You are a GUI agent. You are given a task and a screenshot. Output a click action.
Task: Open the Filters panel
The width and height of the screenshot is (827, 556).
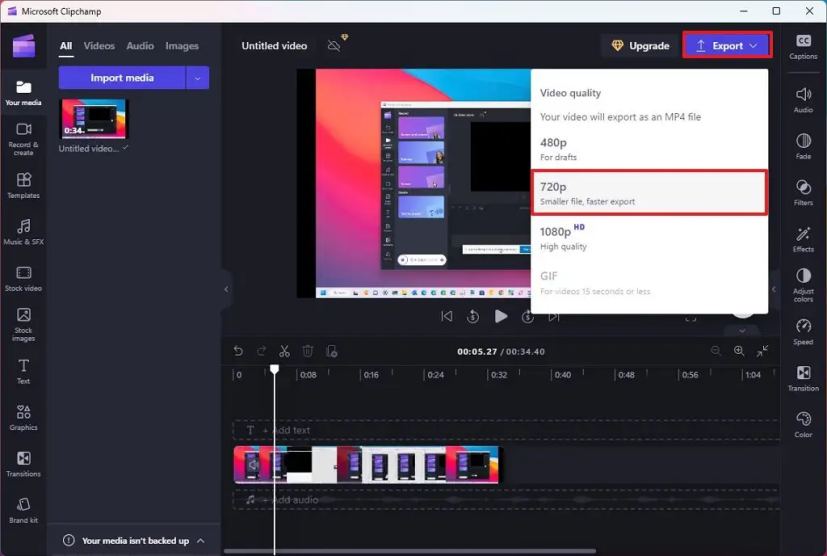tap(803, 193)
